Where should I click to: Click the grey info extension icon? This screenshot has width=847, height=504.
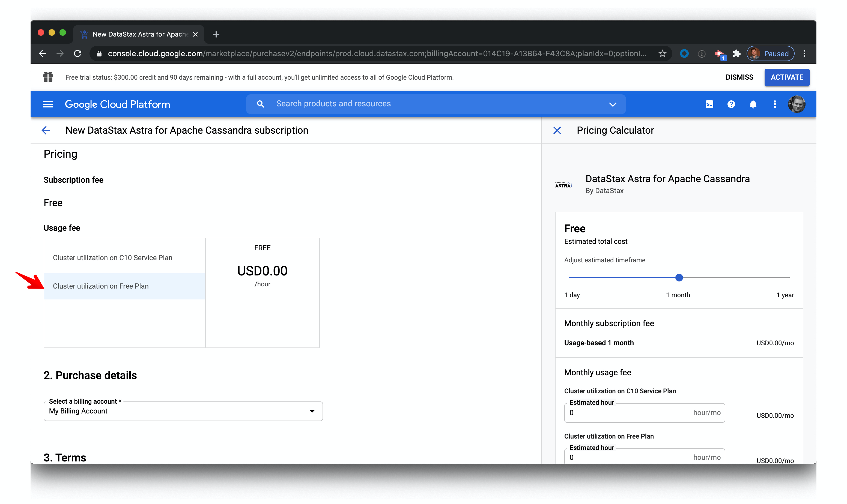click(701, 54)
